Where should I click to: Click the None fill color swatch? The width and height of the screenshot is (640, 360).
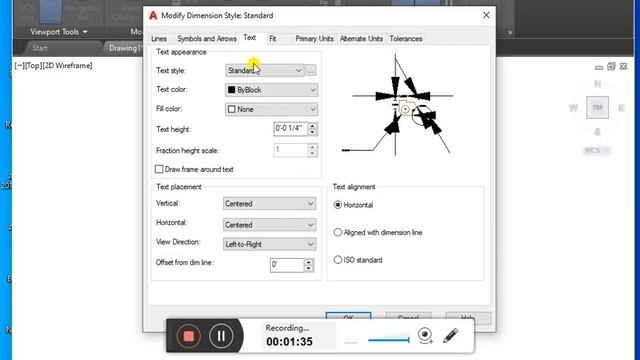tap(231, 109)
